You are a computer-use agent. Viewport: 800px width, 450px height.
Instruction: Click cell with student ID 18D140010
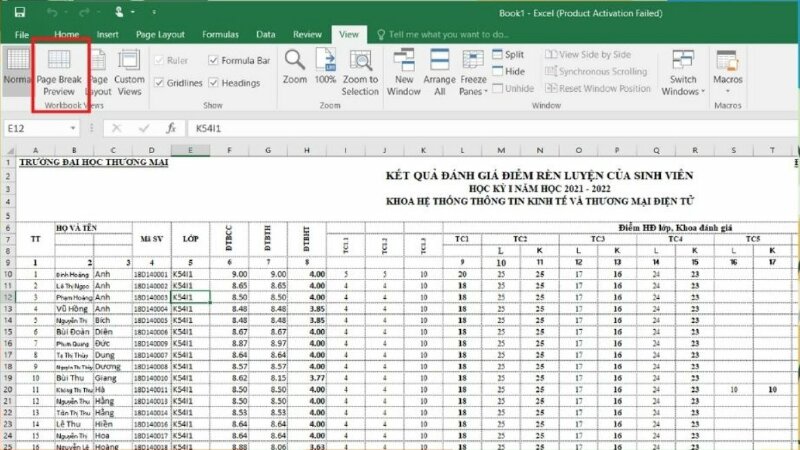tap(152, 378)
